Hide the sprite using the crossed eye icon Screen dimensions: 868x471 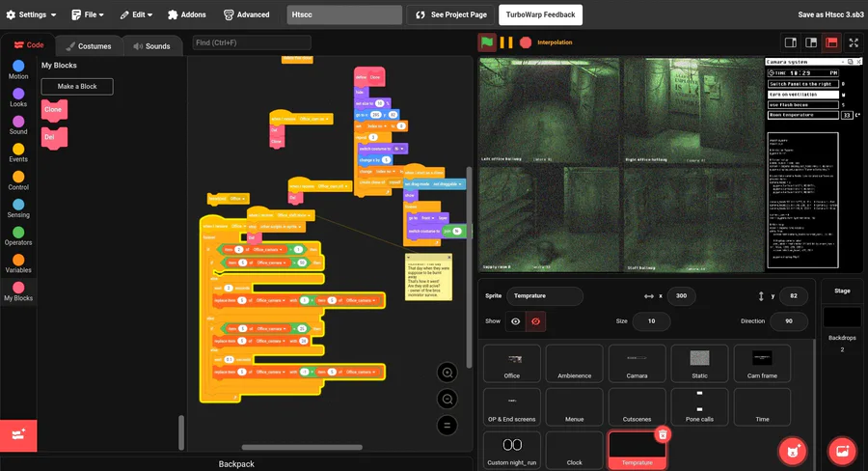tap(535, 321)
